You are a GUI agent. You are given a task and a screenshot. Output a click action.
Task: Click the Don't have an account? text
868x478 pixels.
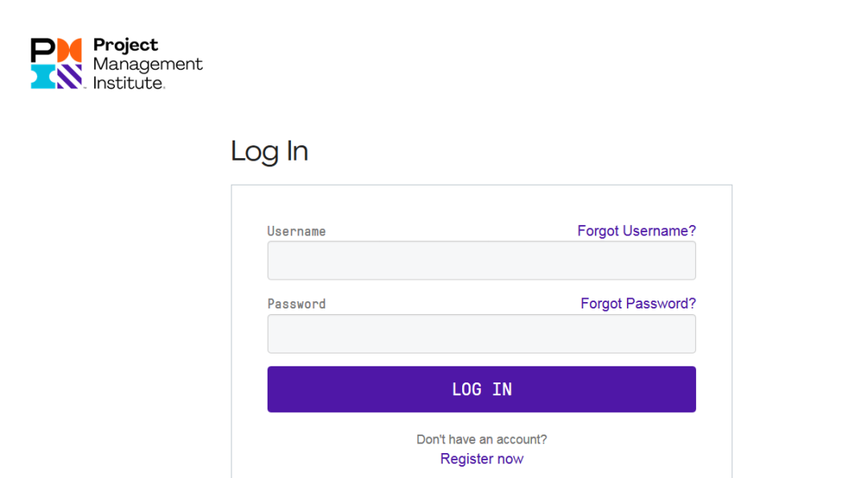(481, 439)
